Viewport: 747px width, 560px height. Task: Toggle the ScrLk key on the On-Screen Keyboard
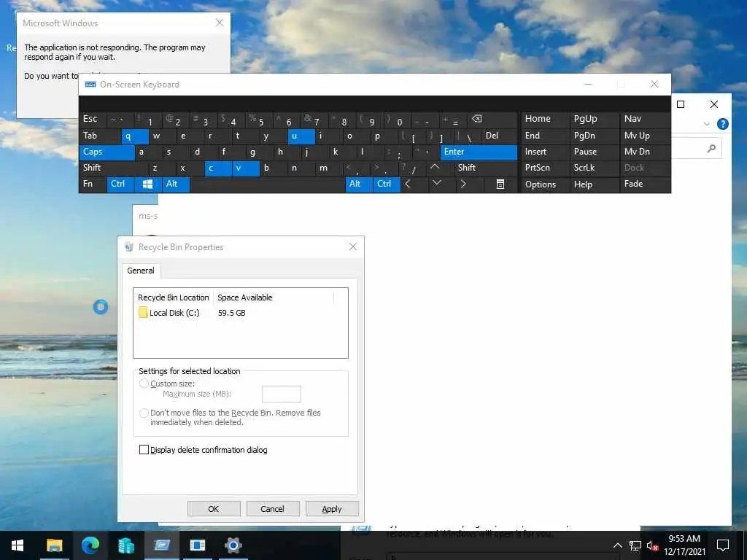(594, 168)
